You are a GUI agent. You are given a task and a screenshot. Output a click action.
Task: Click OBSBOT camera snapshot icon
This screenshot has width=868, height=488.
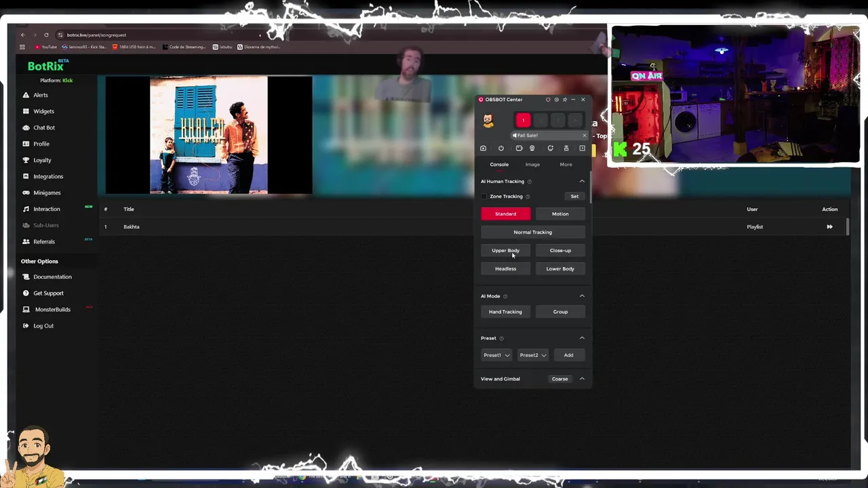point(483,148)
